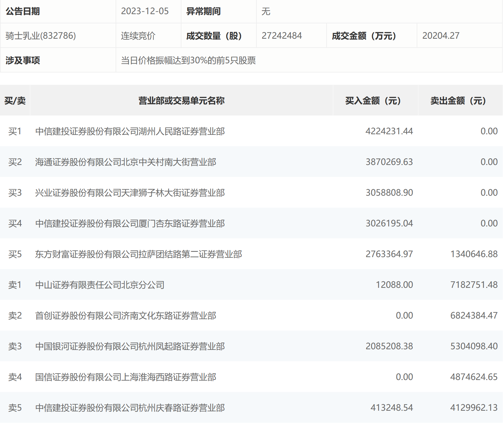
Task: Click the 买/卖 column header
Action: tap(15, 100)
